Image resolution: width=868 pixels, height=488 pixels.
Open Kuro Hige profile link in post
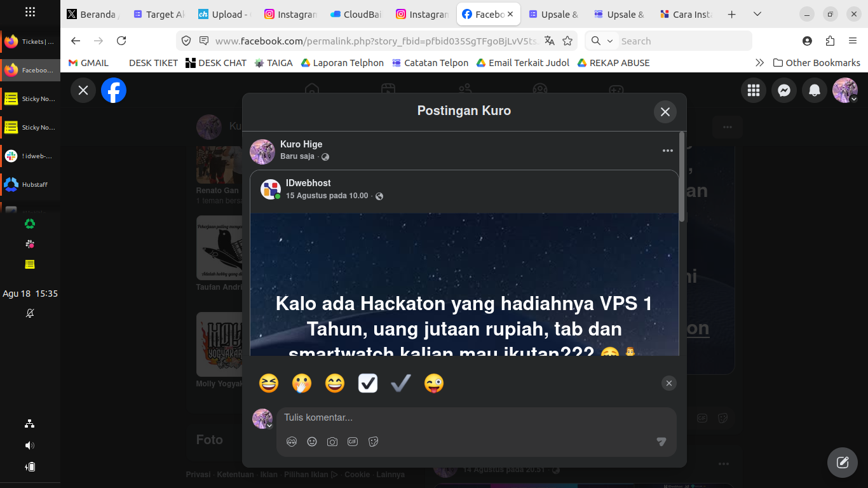click(x=301, y=144)
